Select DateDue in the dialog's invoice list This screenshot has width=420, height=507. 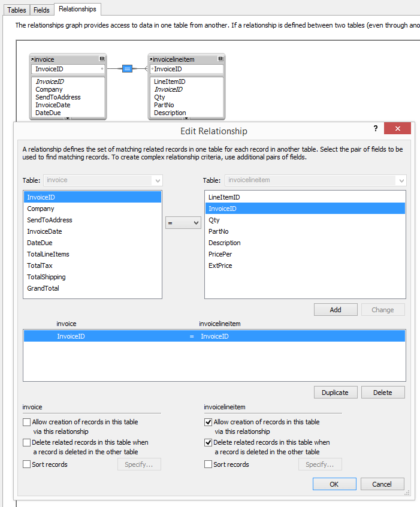click(92, 243)
